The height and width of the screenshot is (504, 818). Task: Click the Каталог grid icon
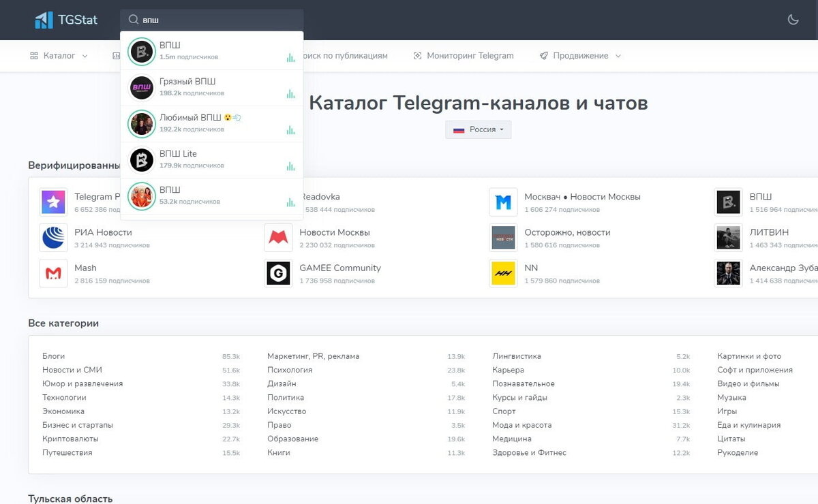(x=34, y=56)
